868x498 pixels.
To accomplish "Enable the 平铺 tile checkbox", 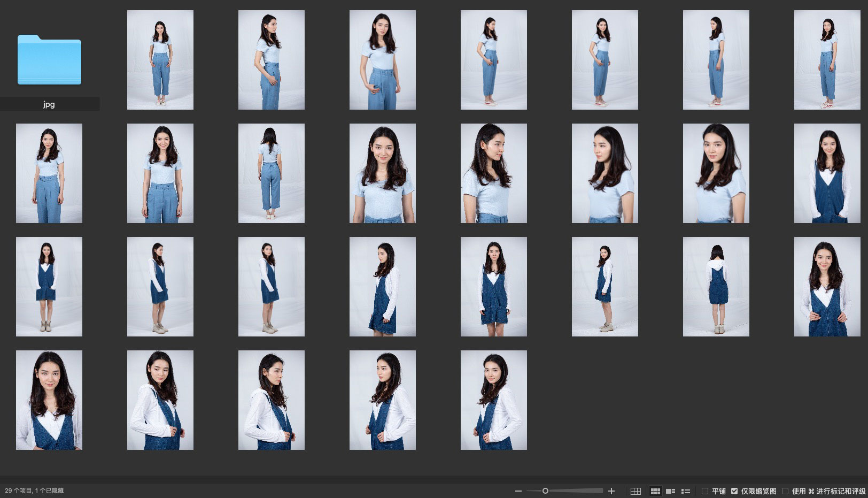I will click(x=705, y=491).
